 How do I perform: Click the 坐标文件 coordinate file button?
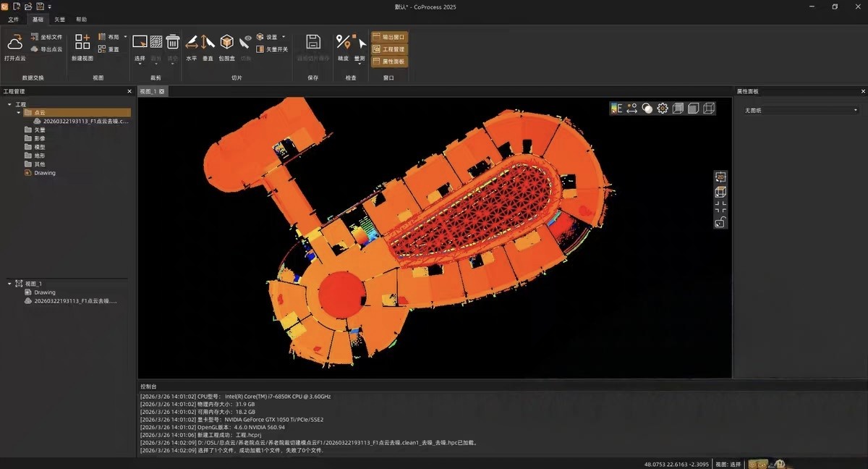(x=46, y=37)
